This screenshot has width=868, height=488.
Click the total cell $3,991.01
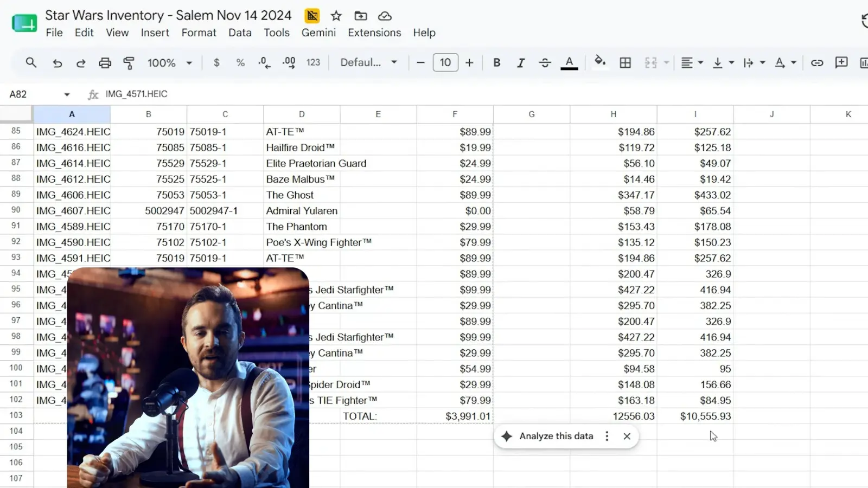(455, 416)
